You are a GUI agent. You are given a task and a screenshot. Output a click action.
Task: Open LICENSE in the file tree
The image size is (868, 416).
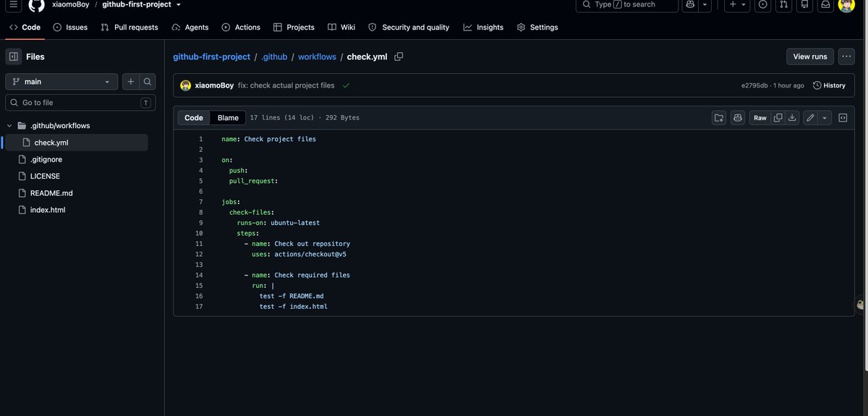coord(45,176)
